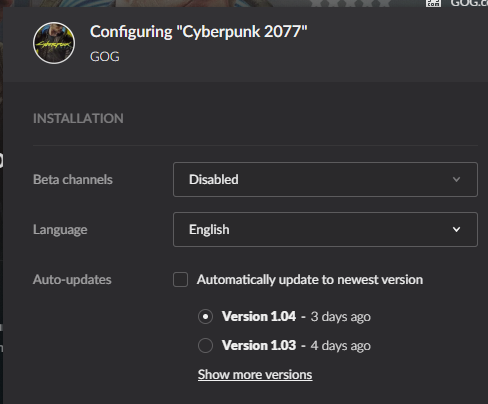Viewport: 488px width, 404px height.
Task: Click the Auto-updates label
Action: click(x=72, y=280)
